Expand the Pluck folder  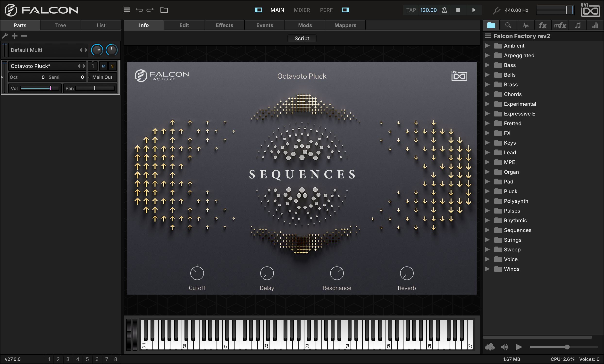point(487,191)
